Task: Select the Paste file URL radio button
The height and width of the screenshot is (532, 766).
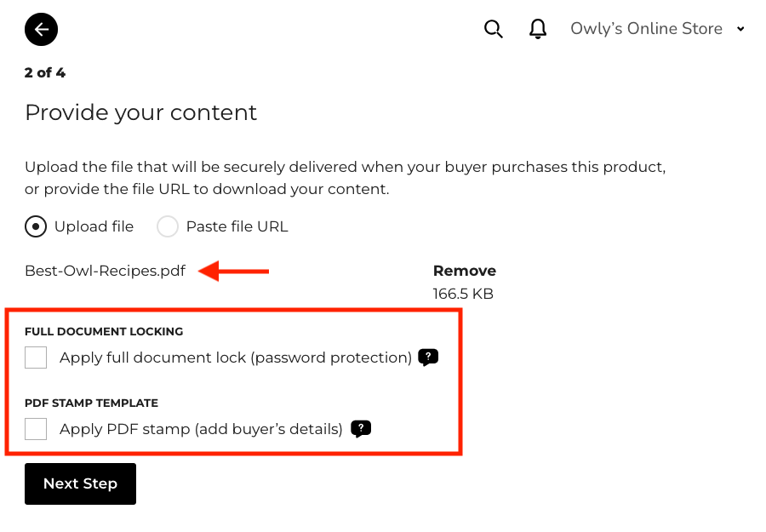Action: 168,226
